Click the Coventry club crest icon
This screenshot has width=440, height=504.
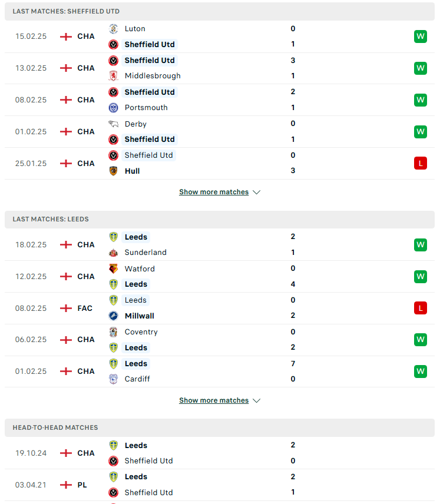click(x=113, y=332)
